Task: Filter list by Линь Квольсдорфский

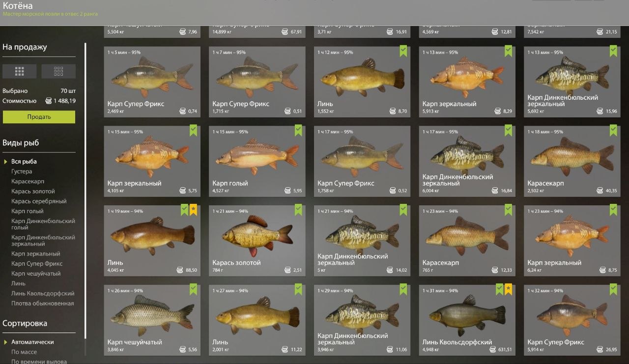Action: pos(43,293)
